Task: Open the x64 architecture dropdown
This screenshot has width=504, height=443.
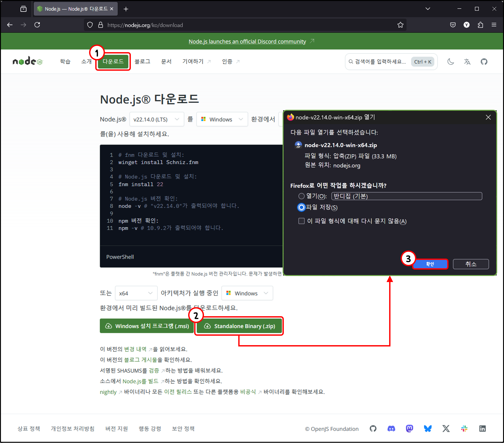Action: pyautogui.click(x=136, y=293)
